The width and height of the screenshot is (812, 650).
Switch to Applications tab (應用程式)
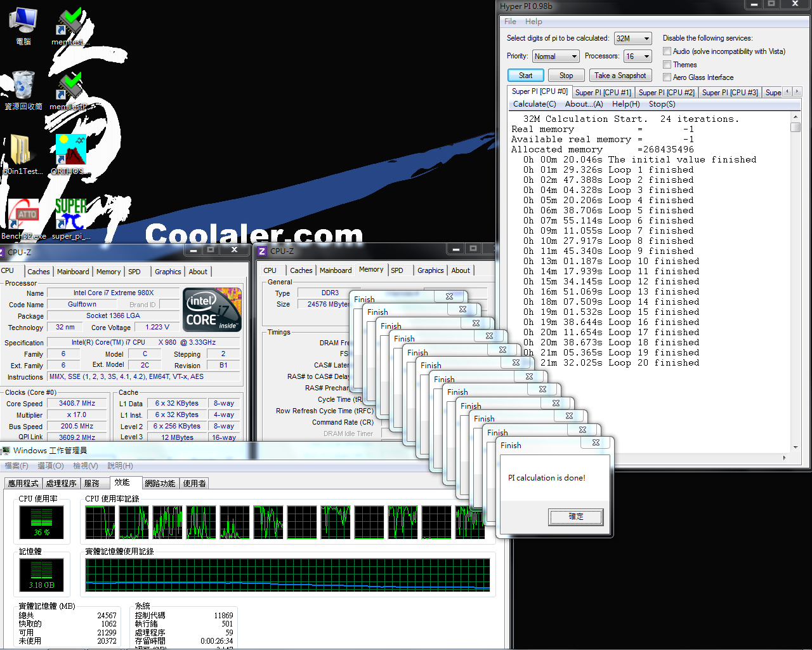[x=24, y=484]
